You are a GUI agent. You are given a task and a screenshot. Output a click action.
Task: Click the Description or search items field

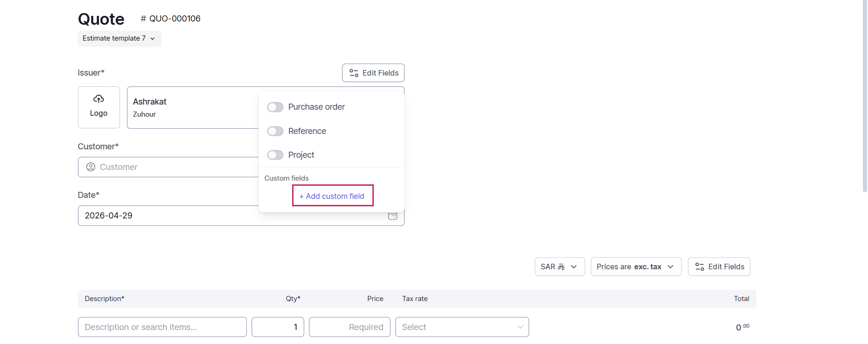162,327
